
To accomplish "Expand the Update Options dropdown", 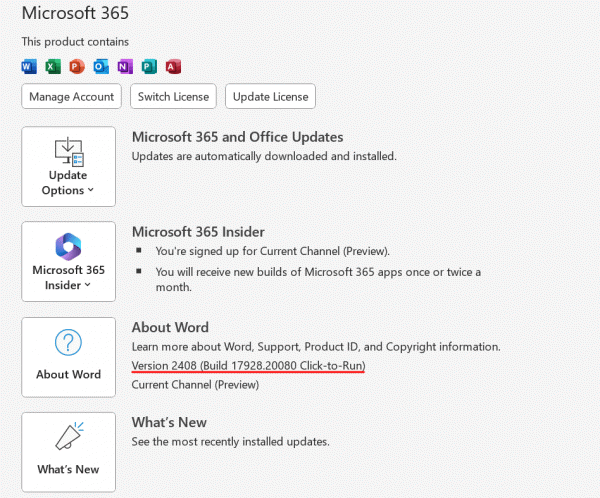I will pos(68,167).
